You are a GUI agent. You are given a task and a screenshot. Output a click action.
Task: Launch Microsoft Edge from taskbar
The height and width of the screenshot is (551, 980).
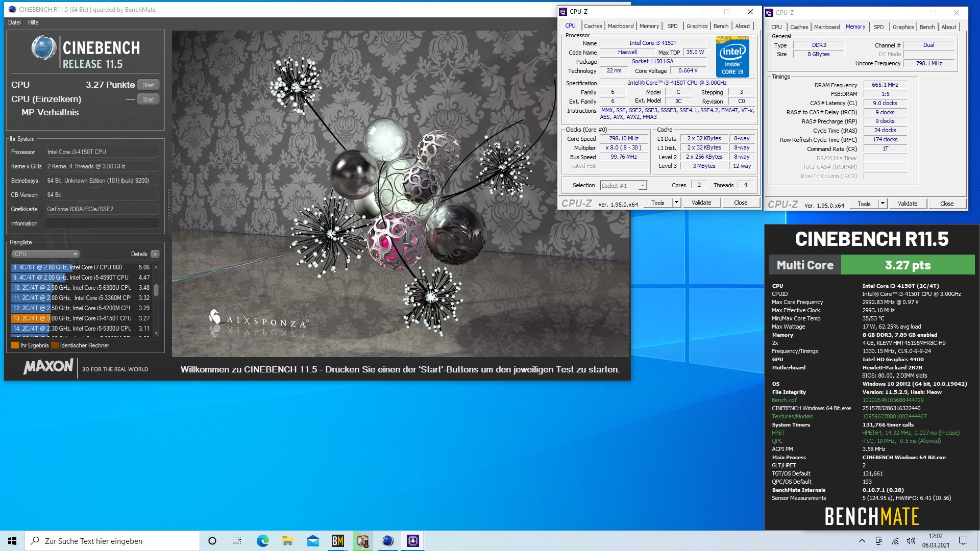(x=262, y=541)
